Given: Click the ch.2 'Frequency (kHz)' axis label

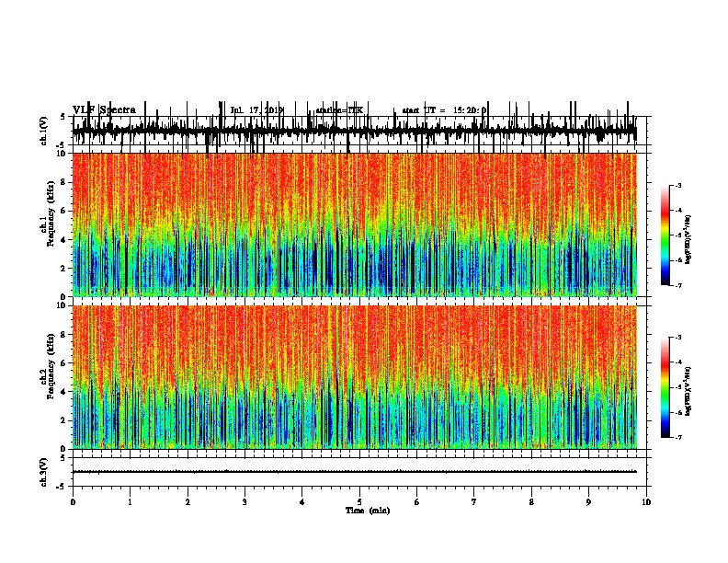Looking at the screenshot, I should 51,366.
